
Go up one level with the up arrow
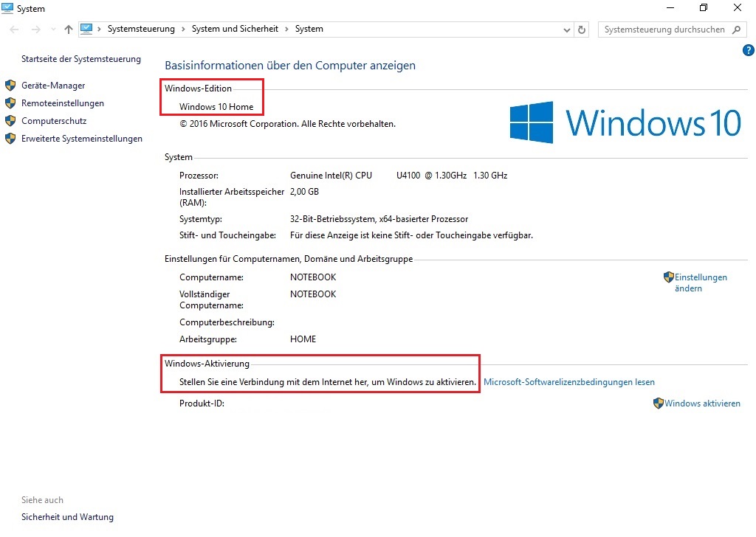tap(69, 30)
